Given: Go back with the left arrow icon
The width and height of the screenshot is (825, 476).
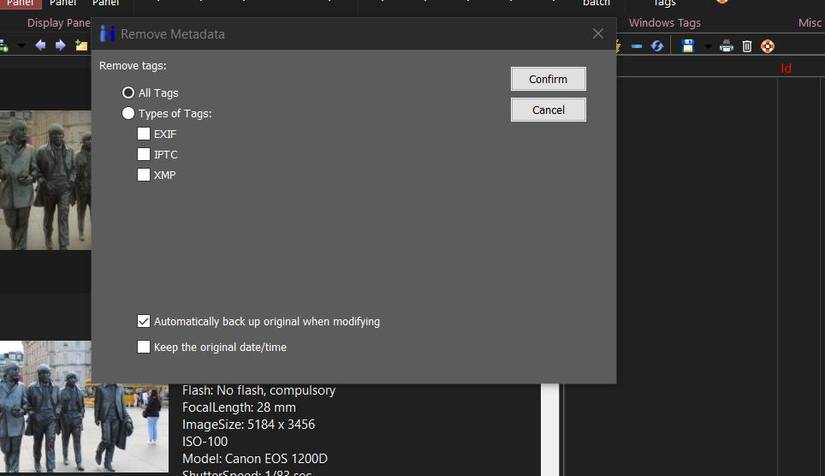Looking at the screenshot, I should (x=41, y=46).
